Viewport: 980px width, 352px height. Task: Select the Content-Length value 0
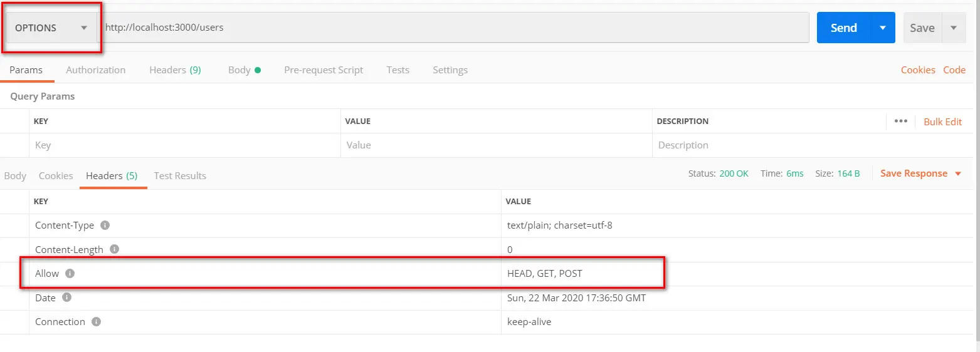[x=510, y=249]
